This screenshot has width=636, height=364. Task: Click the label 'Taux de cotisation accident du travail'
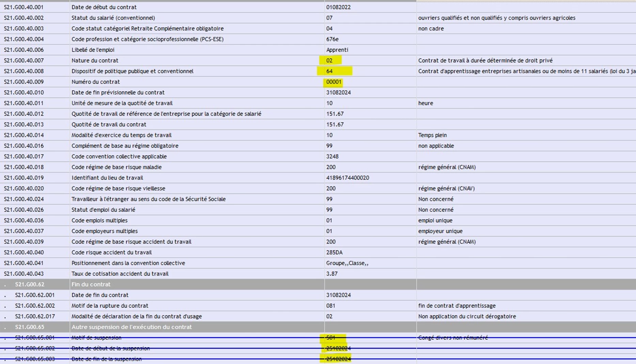tap(120, 274)
